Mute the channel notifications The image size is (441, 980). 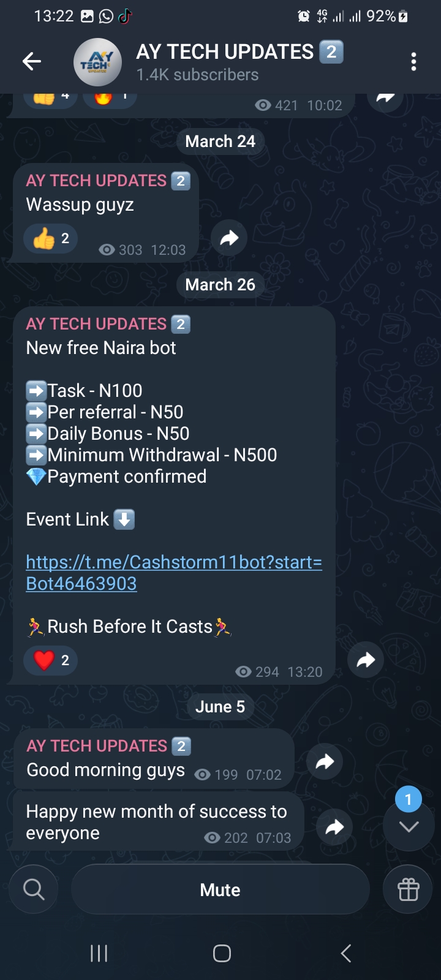click(221, 889)
